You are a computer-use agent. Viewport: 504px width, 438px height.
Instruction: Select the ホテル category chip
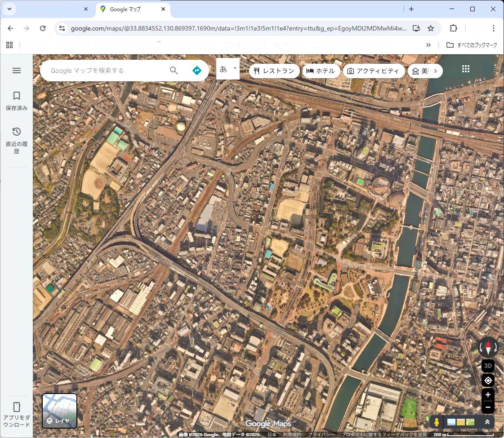pos(321,71)
